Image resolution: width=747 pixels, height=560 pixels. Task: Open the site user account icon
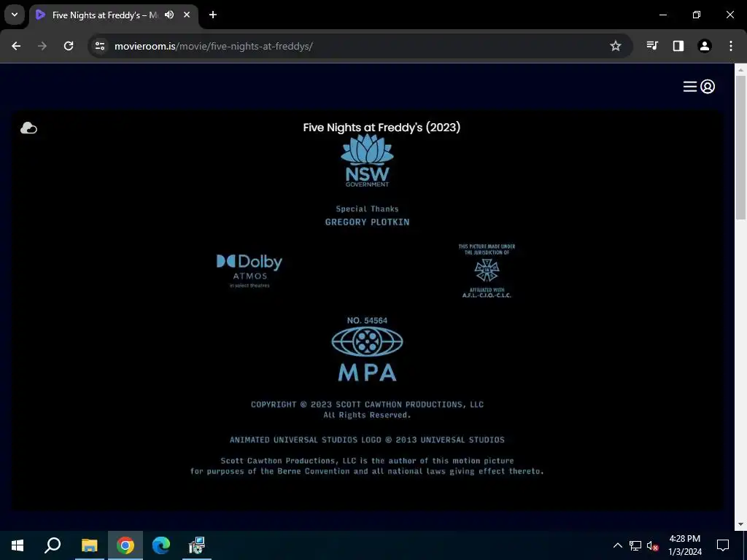point(708,87)
